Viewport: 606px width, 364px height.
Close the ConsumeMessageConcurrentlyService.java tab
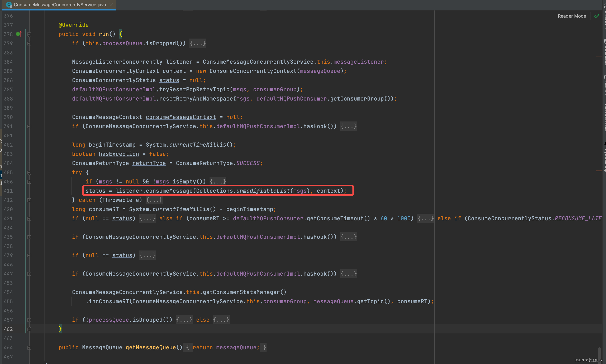(x=111, y=5)
